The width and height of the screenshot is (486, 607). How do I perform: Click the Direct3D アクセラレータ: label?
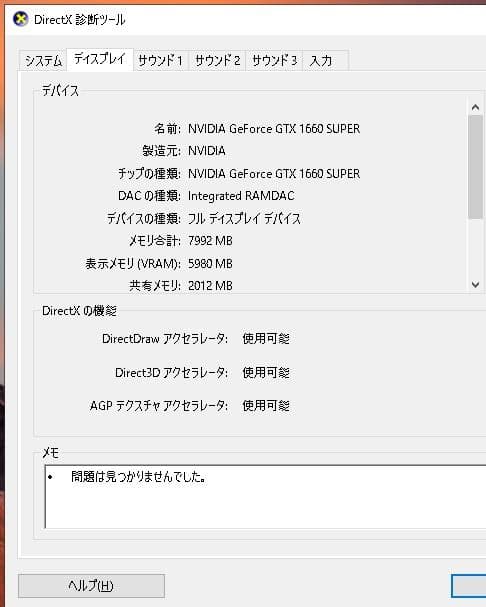[x=172, y=372]
